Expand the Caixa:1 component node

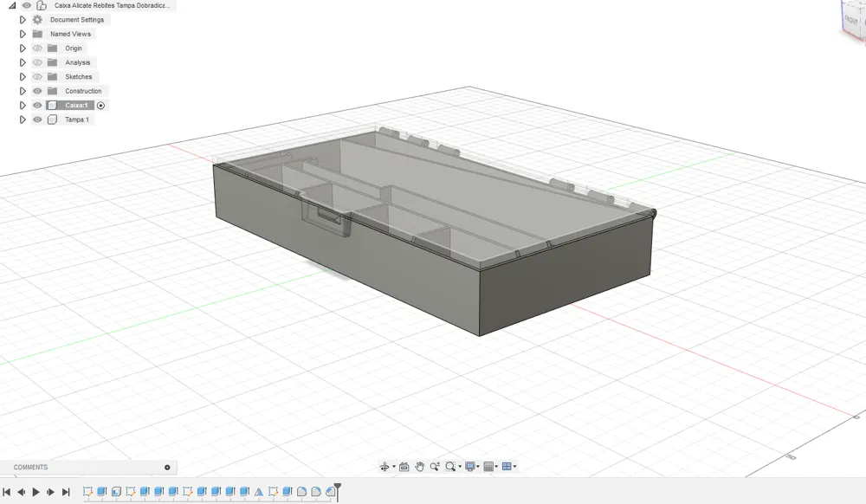point(23,106)
